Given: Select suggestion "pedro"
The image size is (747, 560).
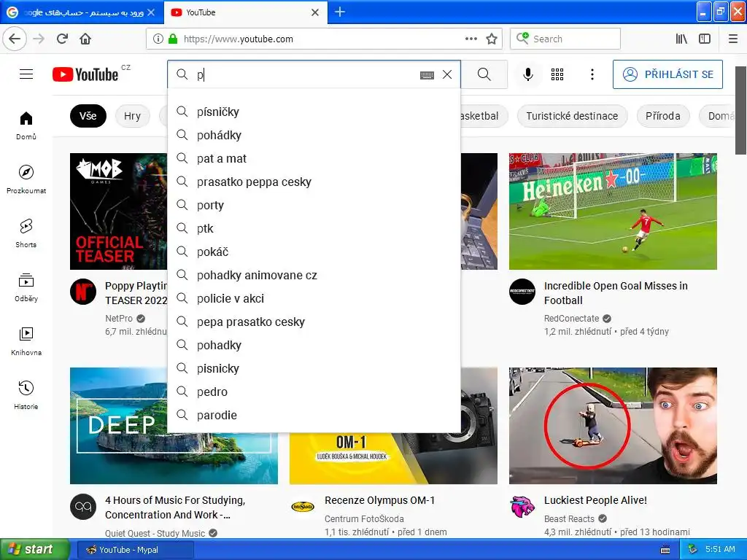Looking at the screenshot, I should coord(314,392).
